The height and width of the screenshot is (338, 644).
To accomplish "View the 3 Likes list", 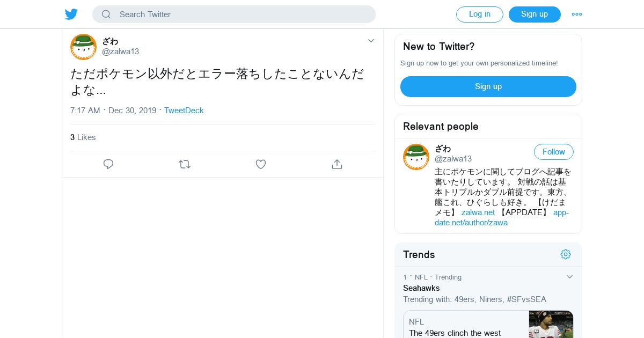I will pyautogui.click(x=83, y=137).
